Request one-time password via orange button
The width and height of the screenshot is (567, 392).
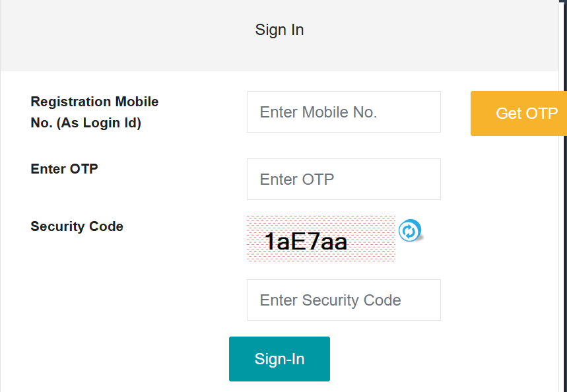pos(519,114)
